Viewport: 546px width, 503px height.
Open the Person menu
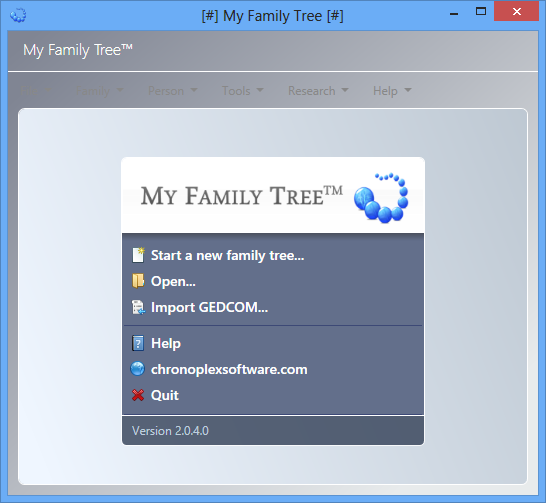point(172,91)
